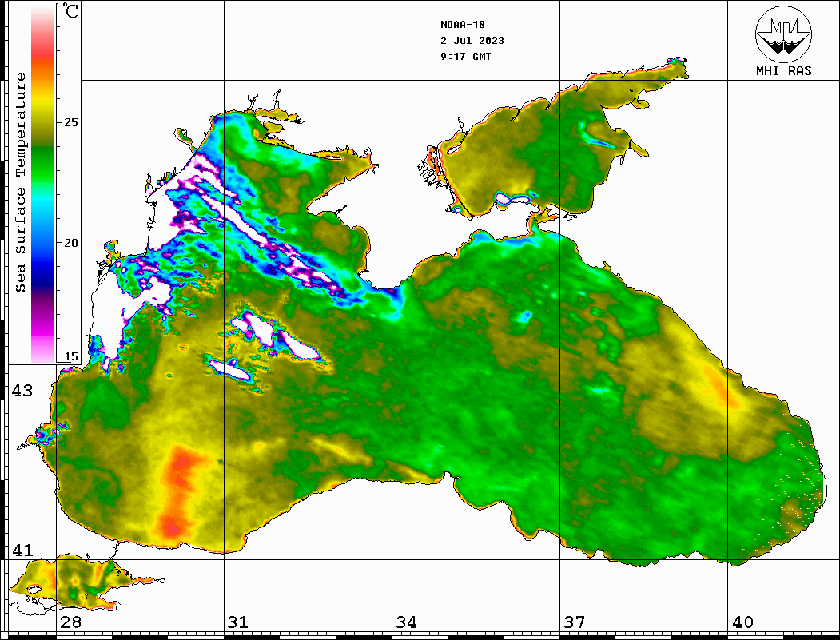
Task: Click the MHI RAS logo emblem
Action: 784,34
